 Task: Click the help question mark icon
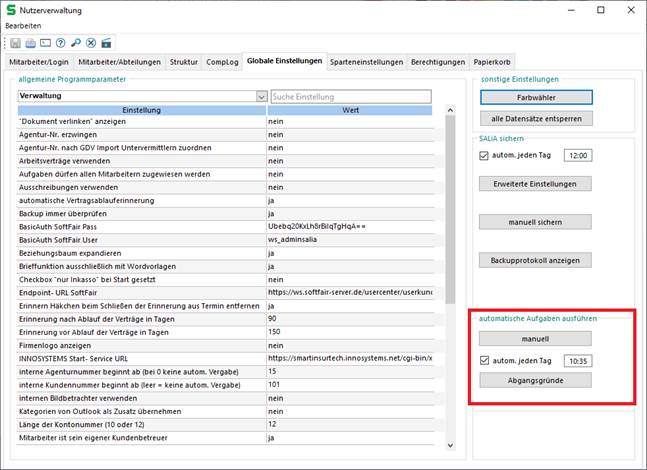click(x=61, y=43)
